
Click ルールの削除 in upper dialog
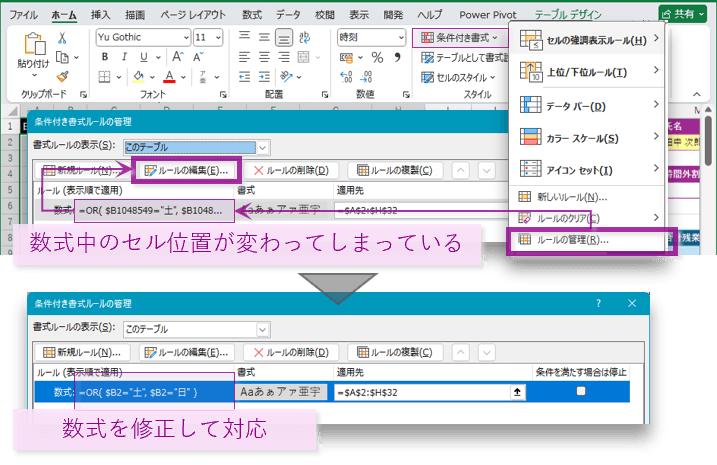tap(291, 171)
